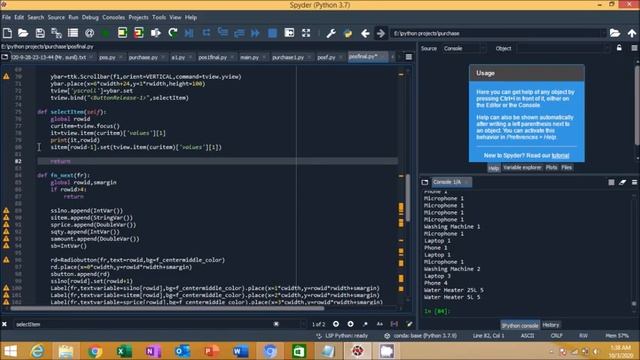Step over the current line in debugger
The width and height of the screenshot is (640, 360).
206,33
